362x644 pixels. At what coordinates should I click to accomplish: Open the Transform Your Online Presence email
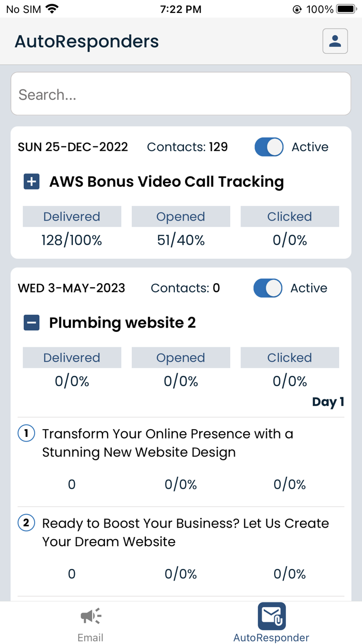pos(168,443)
